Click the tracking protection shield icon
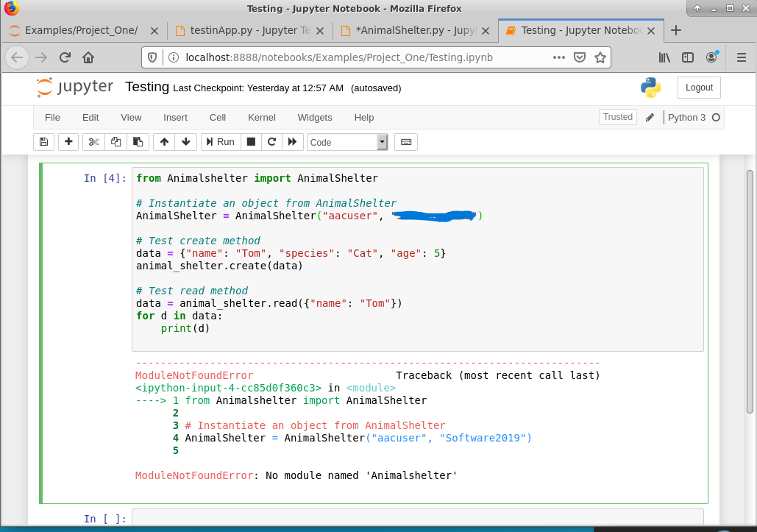757x532 pixels. pos(152,57)
